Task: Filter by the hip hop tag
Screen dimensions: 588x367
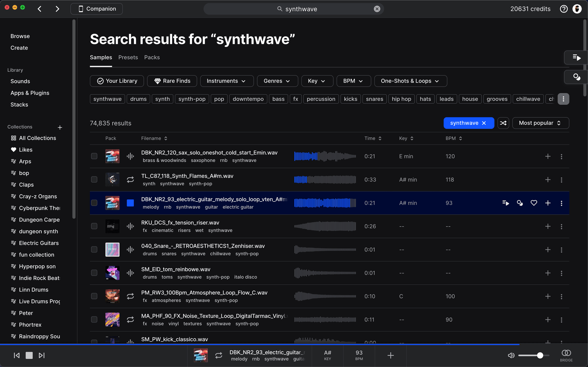Action: (x=401, y=99)
